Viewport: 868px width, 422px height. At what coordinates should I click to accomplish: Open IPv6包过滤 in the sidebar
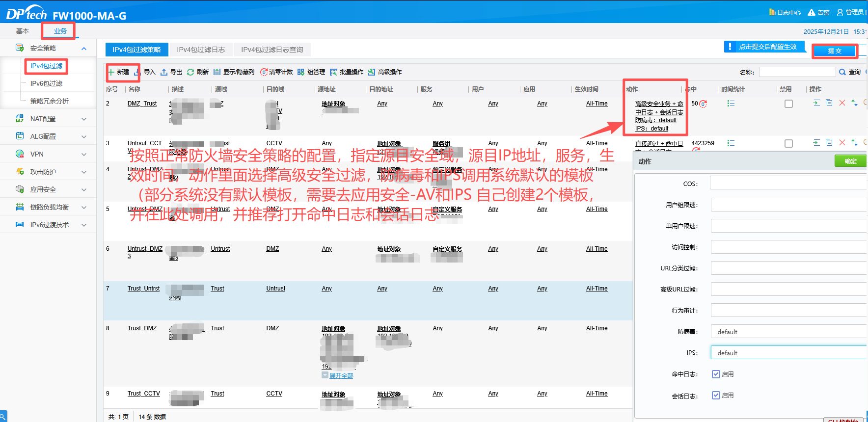click(x=46, y=83)
